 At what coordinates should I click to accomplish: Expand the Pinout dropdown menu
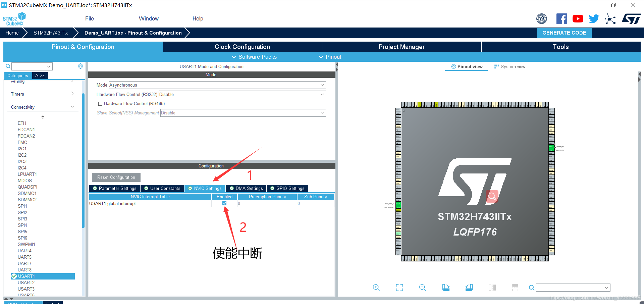click(x=330, y=57)
